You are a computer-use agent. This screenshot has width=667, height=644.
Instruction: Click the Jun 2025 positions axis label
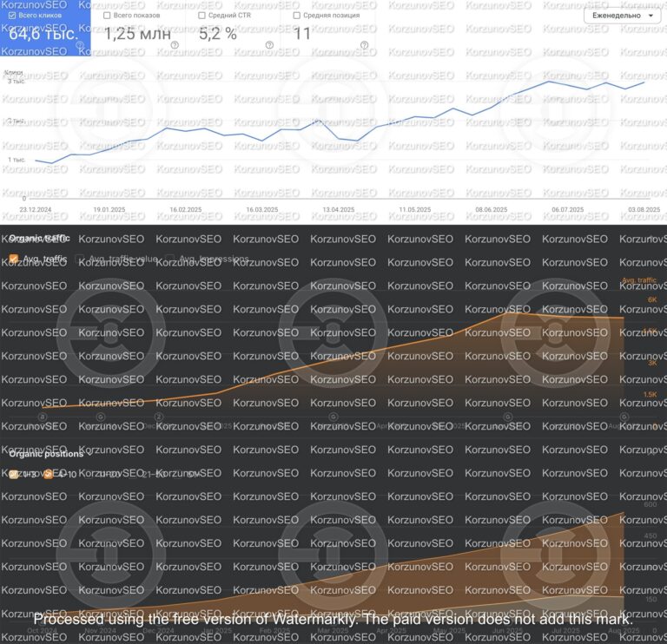coord(508,630)
